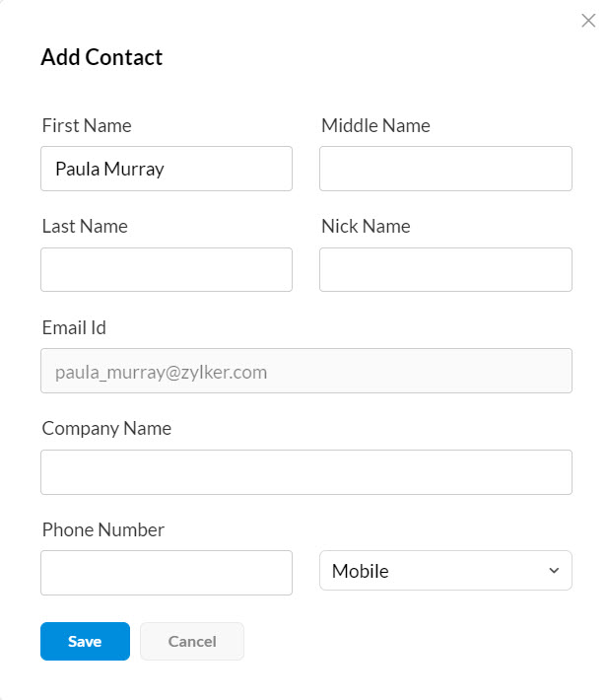Activate the Nick Name input field
Image resolution: width=607 pixels, height=700 pixels.
pyautogui.click(x=445, y=269)
